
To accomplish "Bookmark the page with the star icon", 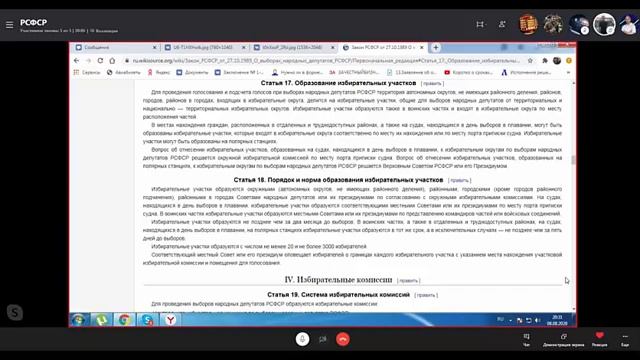I will pos(530,60).
